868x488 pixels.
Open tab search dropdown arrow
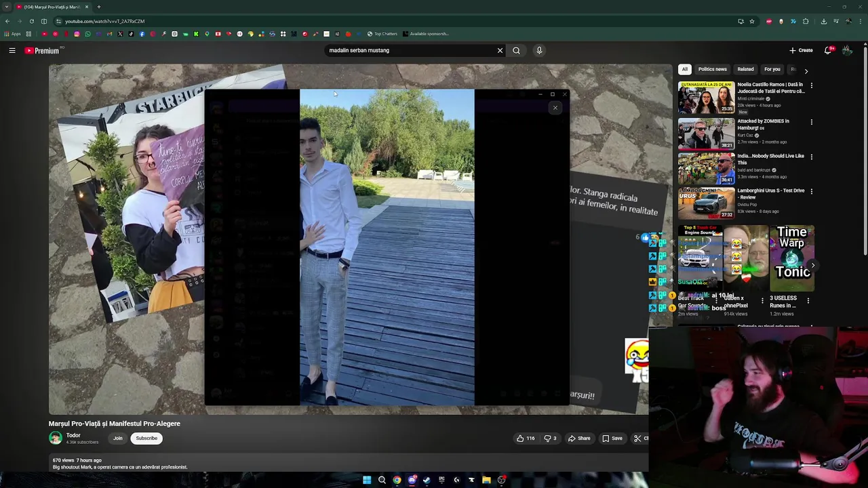(x=7, y=7)
